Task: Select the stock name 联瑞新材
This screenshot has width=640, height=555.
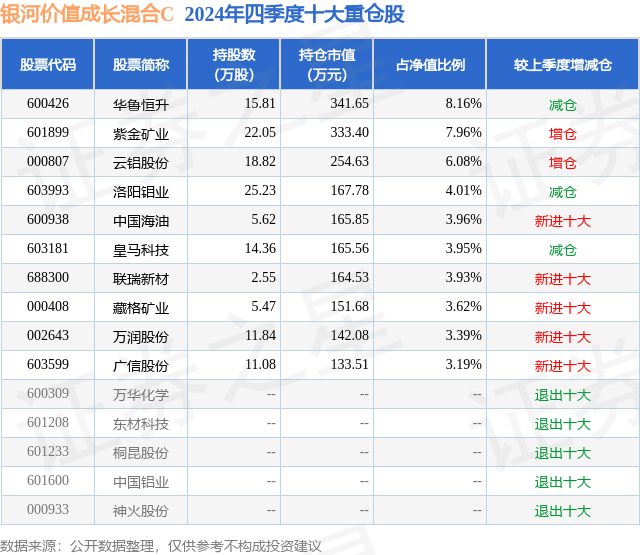Action: [x=141, y=279]
